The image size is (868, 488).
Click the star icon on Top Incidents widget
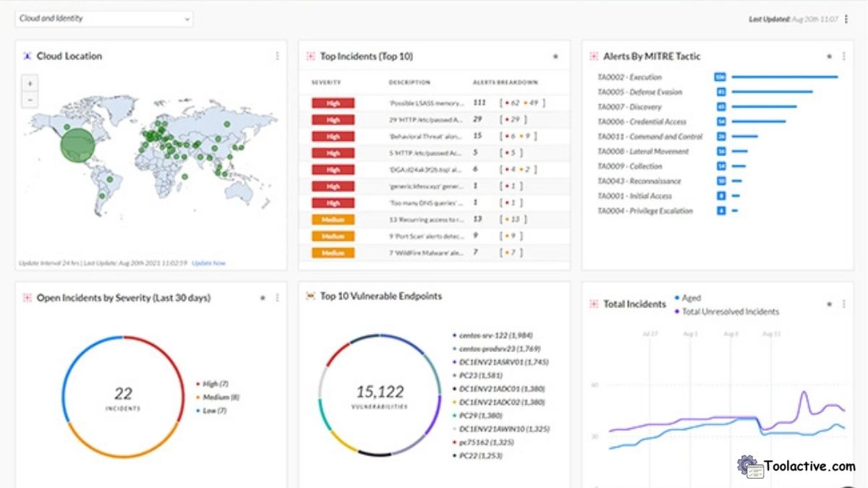(x=556, y=56)
